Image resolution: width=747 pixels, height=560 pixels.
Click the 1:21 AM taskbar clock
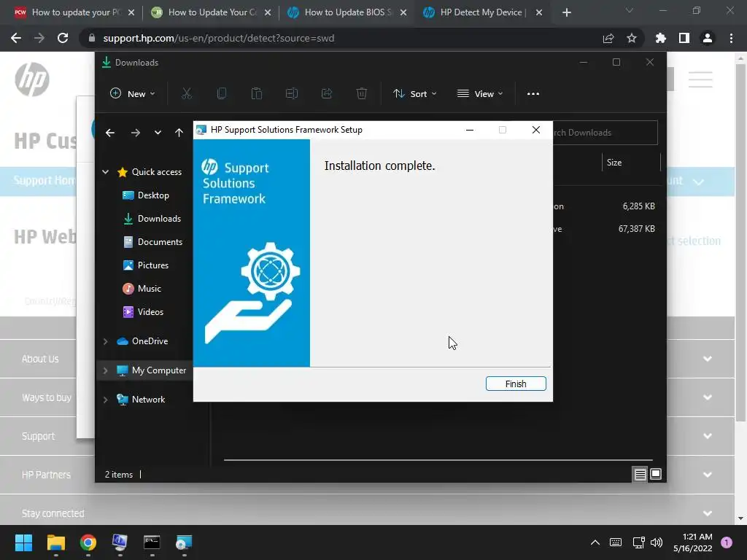(x=693, y=542)
